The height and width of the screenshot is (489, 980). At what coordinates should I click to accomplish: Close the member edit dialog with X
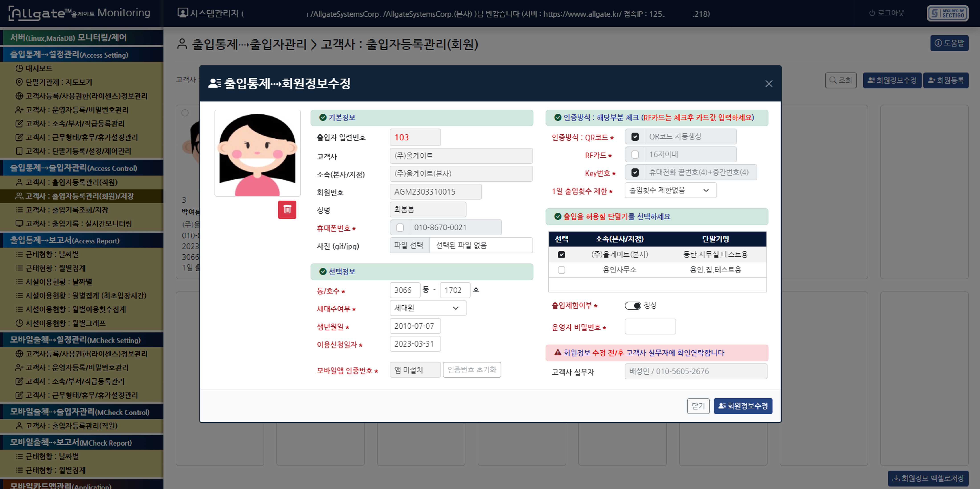point(768,84)
